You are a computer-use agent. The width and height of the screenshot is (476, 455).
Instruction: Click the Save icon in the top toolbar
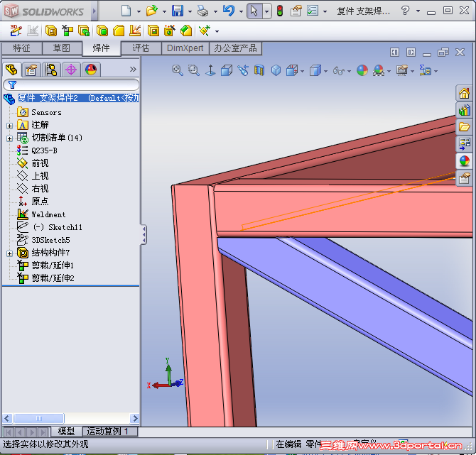click(178, 11)
